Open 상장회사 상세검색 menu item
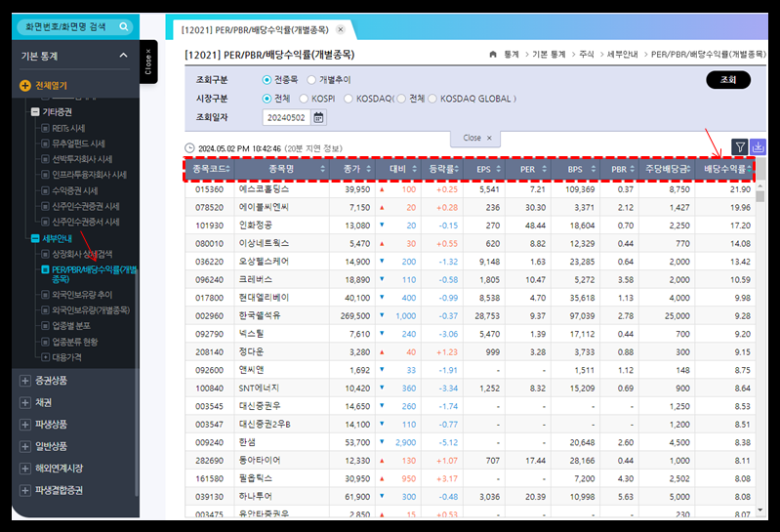This screenshot has width=780, height=532. pos(82,254)
